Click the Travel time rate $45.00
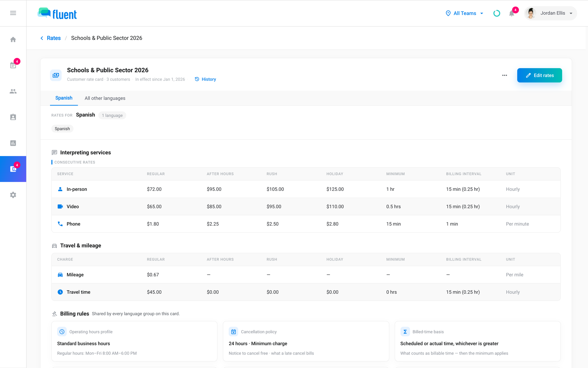Screen dimensions: 588x368 (154, 292)
